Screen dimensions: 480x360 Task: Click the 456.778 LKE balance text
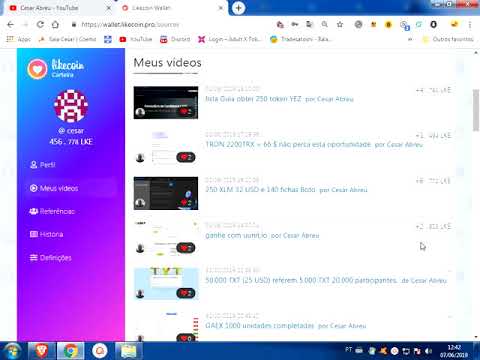click(x=71, y=142)
